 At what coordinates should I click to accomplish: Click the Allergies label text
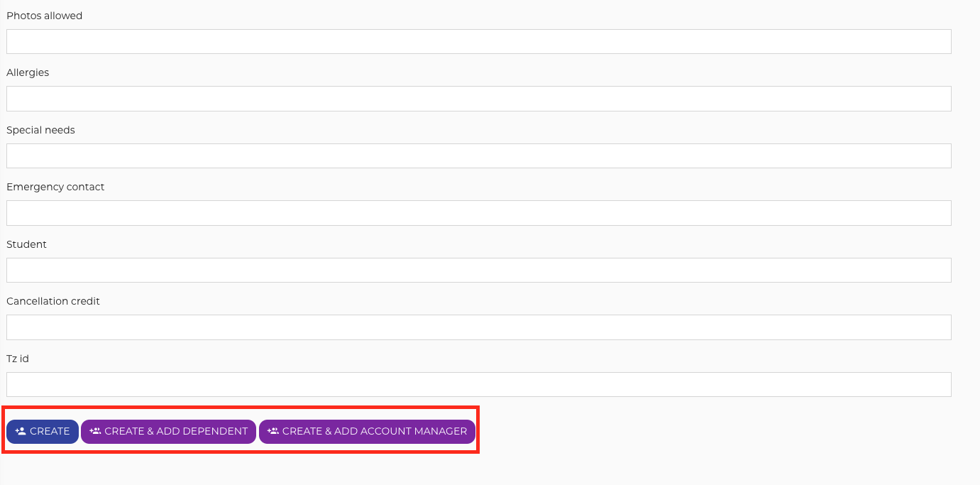(28, 72)
